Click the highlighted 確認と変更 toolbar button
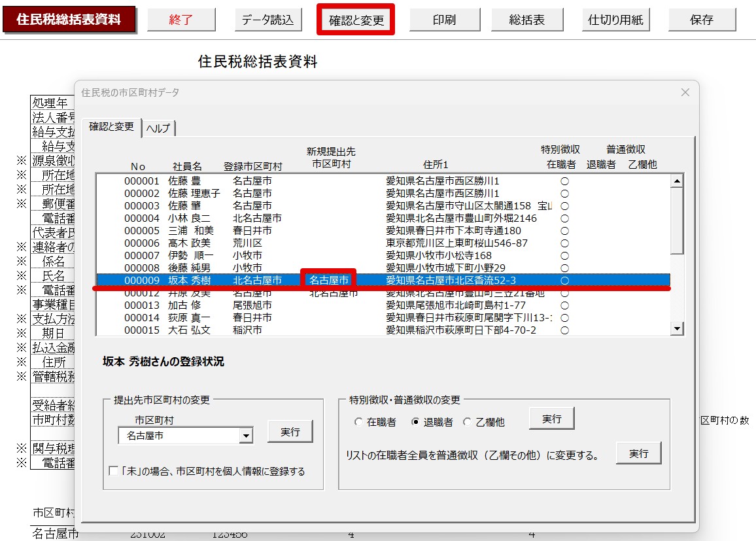 (356, 20)
